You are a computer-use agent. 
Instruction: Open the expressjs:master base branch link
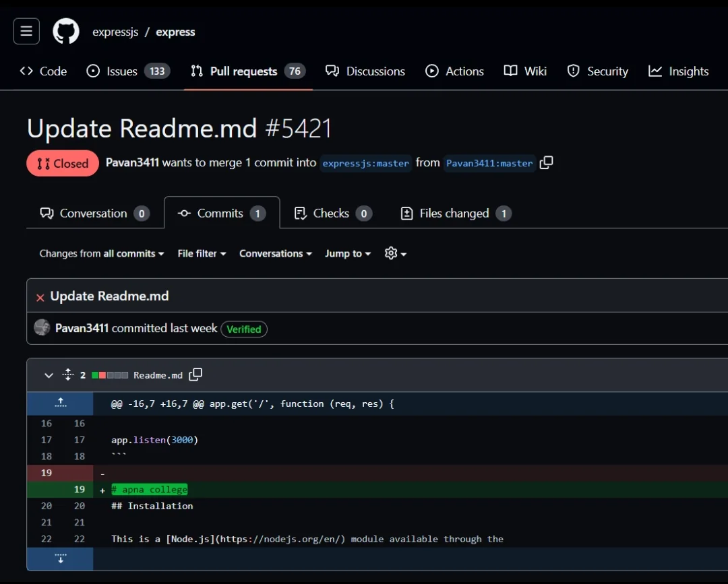[x=365, y=163]
